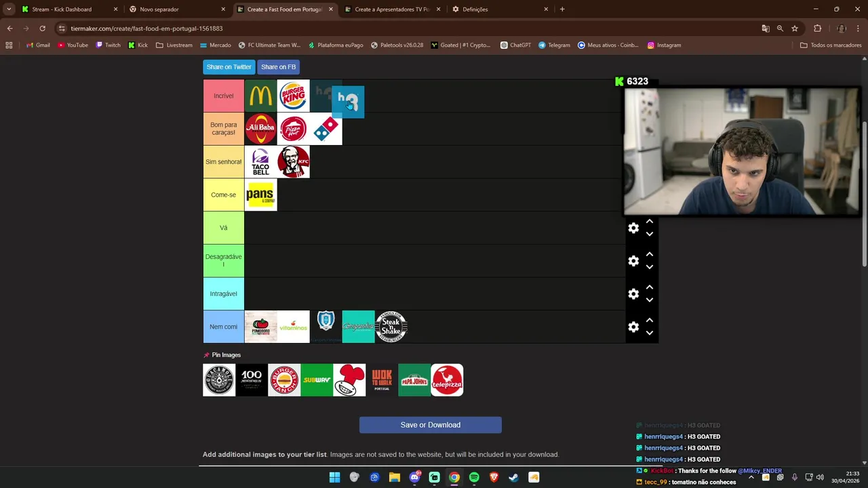868x488 pixels.
Task: Select the Steak n Shake logo tile
Action: 391,327
